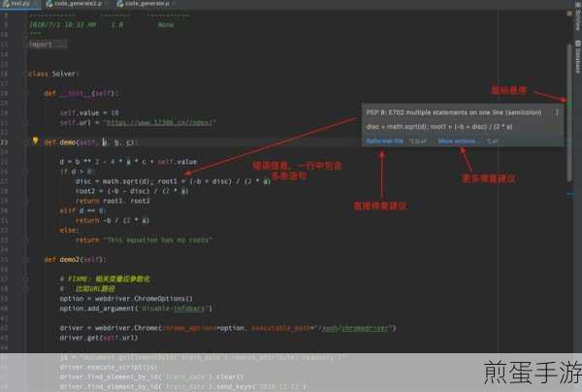This screenshot has height=392, width=582.
Task: Collapse the def __init__ method
Action: 26,93
